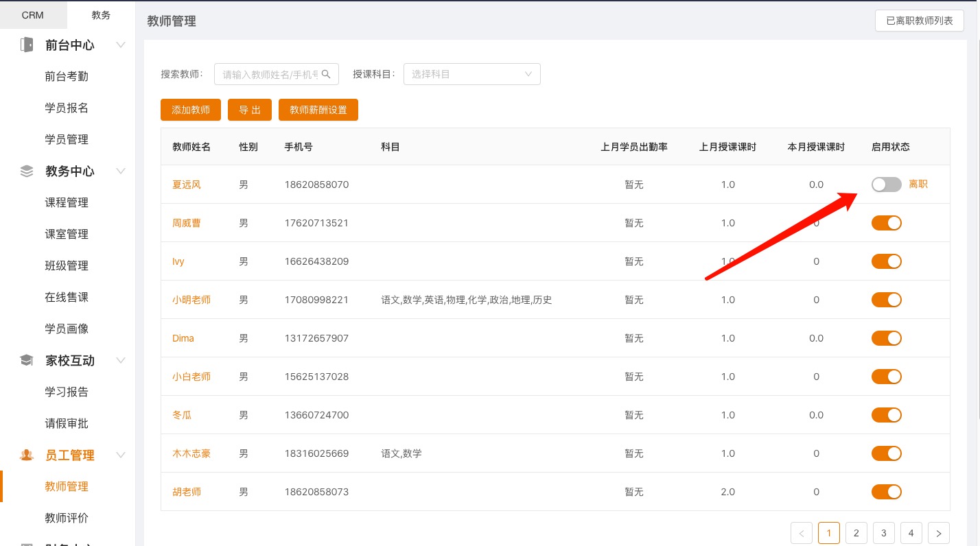980x546 pixels.
Task: Click the teacher name search input field
Action: (270, 74)
